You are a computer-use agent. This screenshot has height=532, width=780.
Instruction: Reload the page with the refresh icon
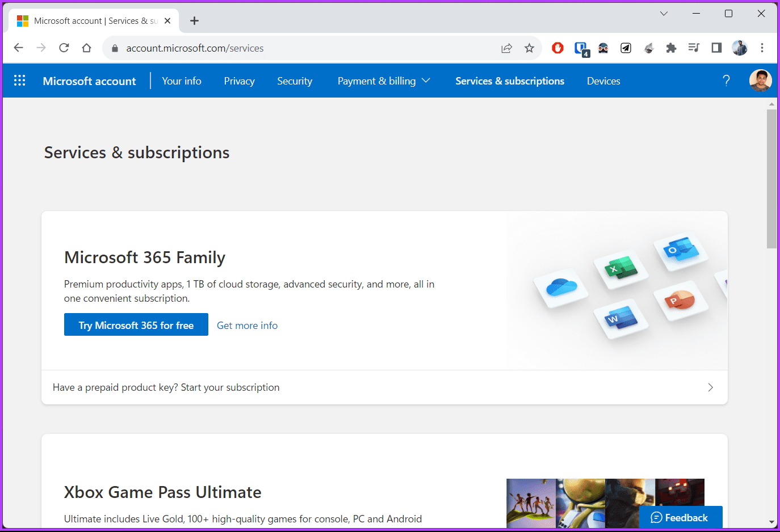click(x=64, y=48)
